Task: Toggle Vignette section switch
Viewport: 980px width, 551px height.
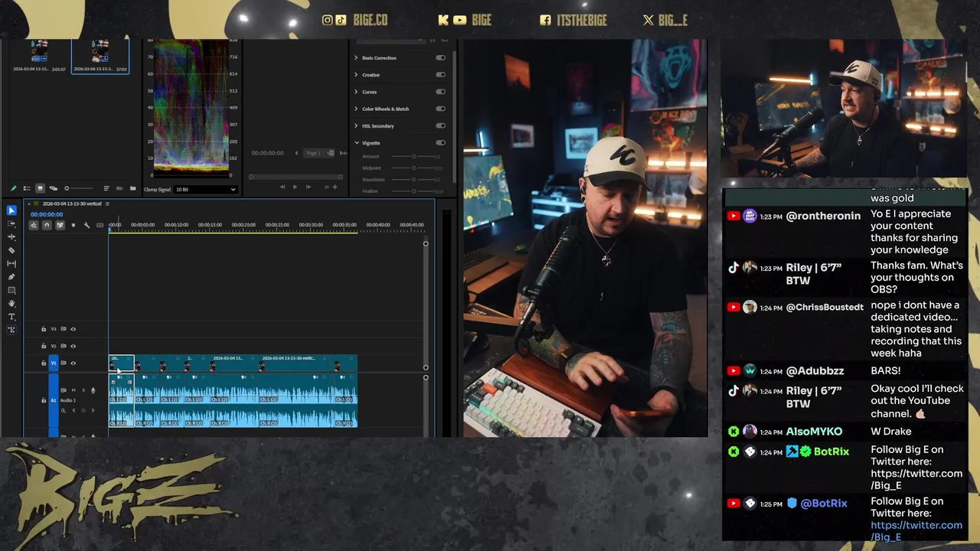Action: (440, 142)
